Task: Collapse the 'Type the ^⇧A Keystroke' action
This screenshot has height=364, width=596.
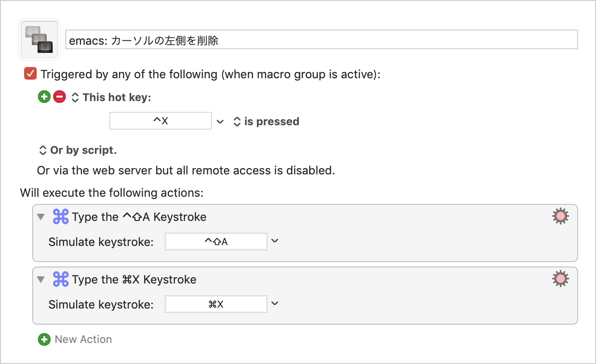Action: 41,217
